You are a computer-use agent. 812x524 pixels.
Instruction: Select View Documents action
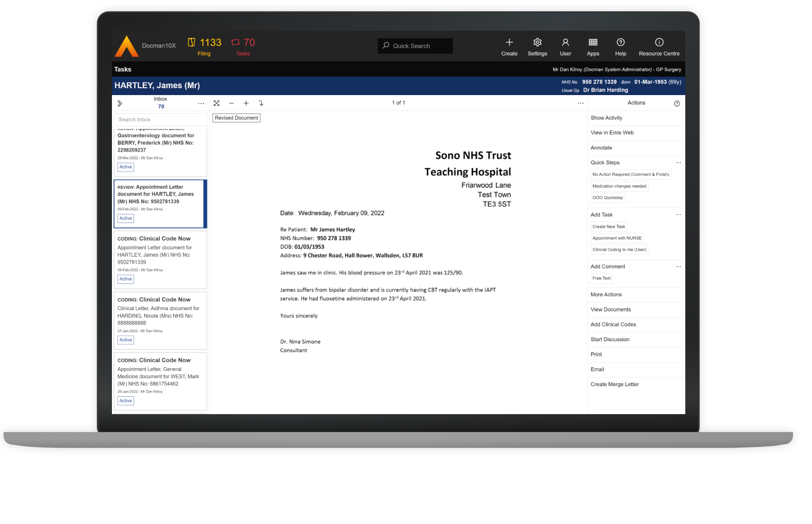[636, 310]
